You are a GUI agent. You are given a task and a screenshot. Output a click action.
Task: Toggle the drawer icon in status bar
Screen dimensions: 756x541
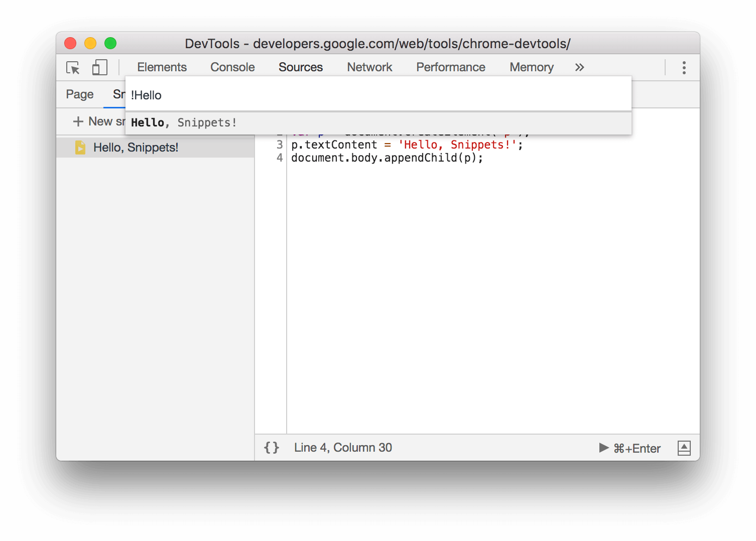point(684,448)
